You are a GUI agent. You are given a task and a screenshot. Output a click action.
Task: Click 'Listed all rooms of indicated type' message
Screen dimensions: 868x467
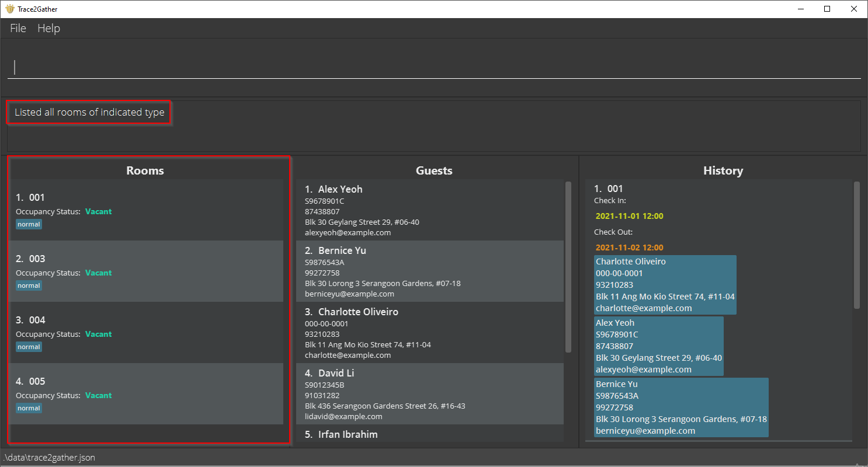(x=89, y=112)
